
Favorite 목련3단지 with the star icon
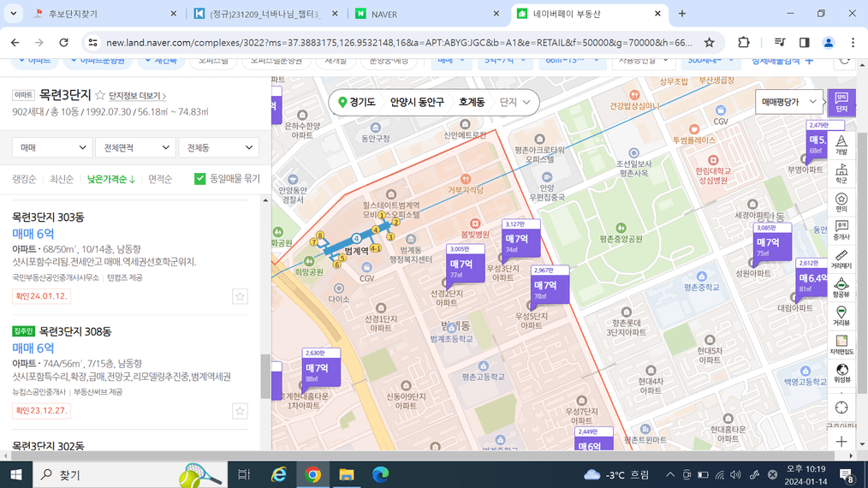tap(100, 95)
